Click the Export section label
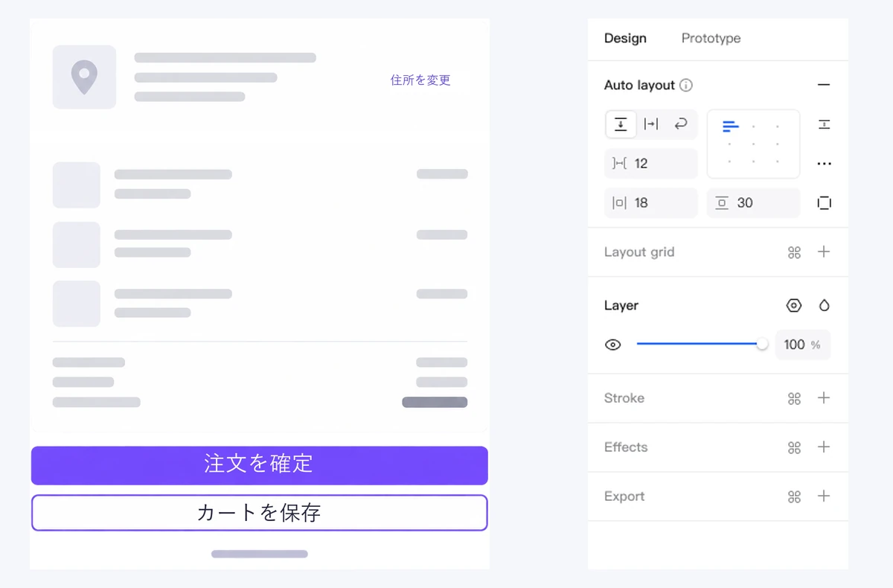The width and height of the screenshot is (893, 588). (624, 496)
